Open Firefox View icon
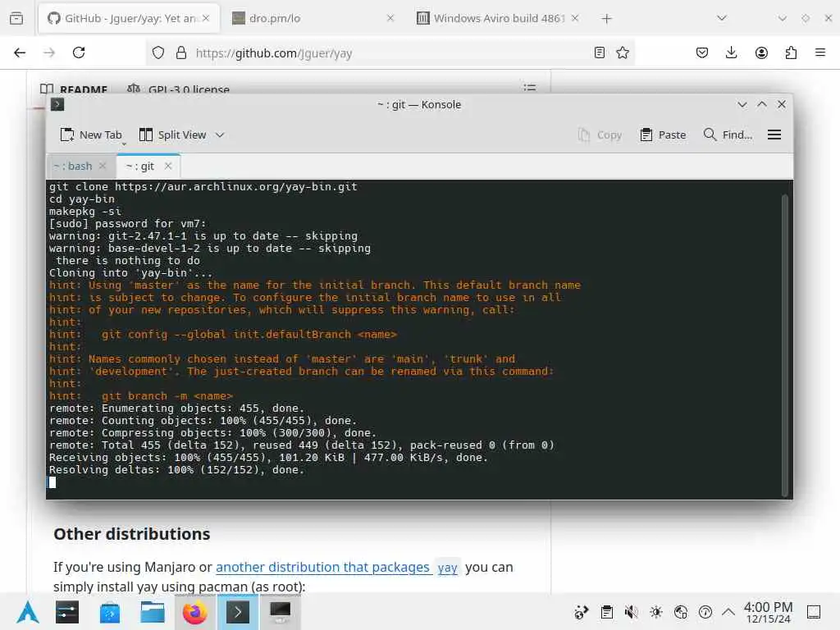Image resolution: width=840 pixels, height=630 pixels. click(x=16, y=18)
